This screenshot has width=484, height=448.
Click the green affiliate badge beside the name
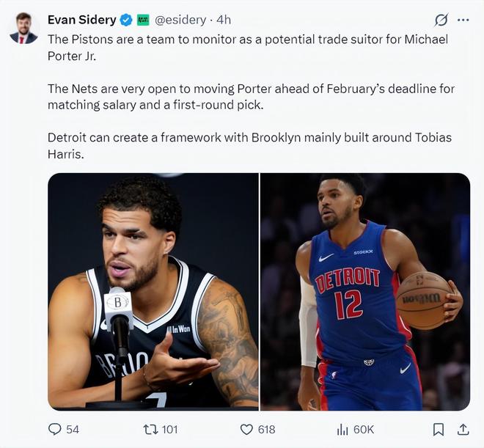[x=143, y=20]
